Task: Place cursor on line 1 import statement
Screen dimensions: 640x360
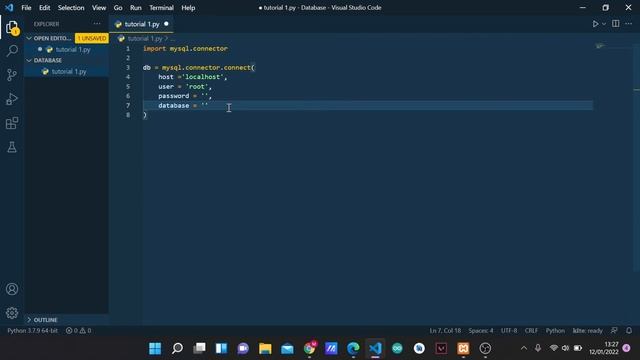Action: (185, 49)
